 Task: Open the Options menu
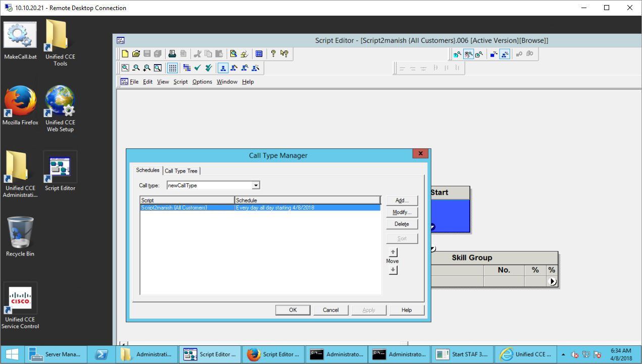(202, 82)
